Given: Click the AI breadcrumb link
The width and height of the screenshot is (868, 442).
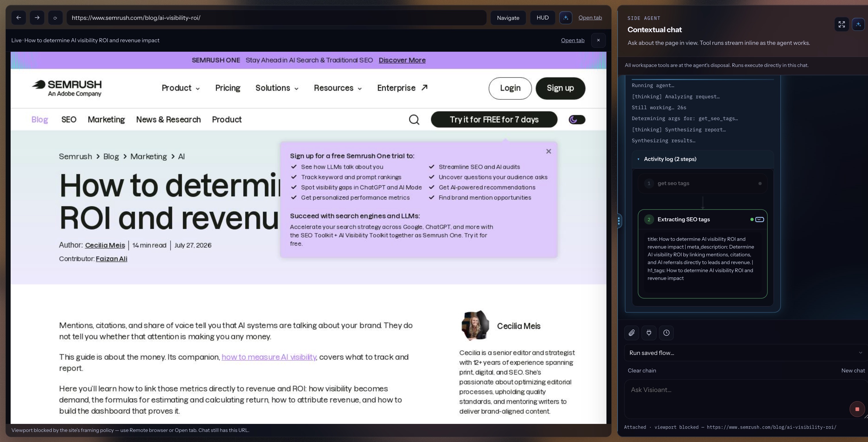Looking at the screenshot, I should pyautogui.click(x=181, y=156).
